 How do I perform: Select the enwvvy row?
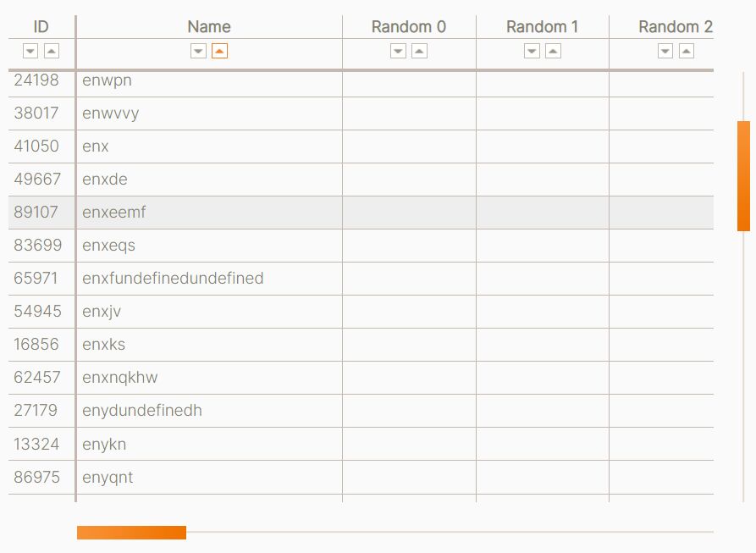(361, 113)
